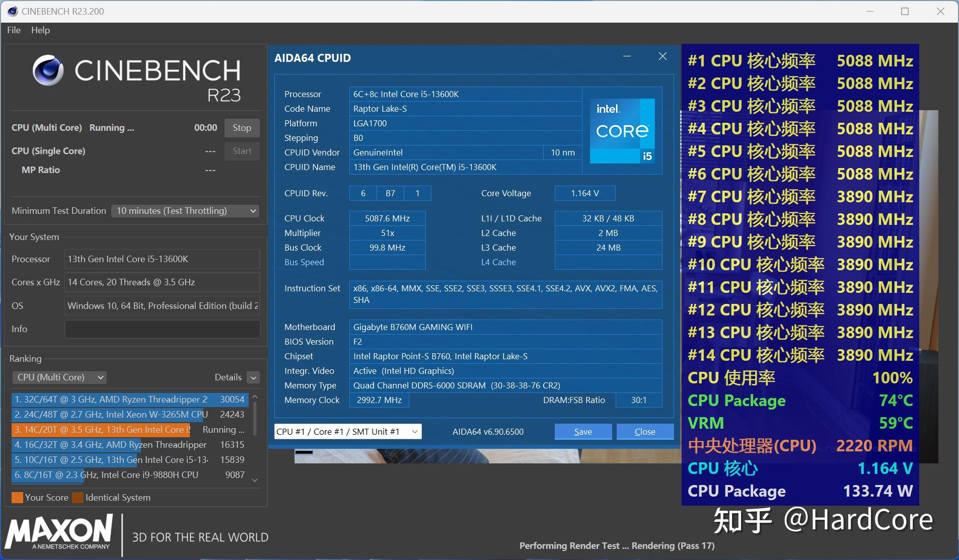Click the Cinebench app icon in title bar
The height and width of the screenshot is (560, 959).
pyautogui.click(x=12, y=11)
